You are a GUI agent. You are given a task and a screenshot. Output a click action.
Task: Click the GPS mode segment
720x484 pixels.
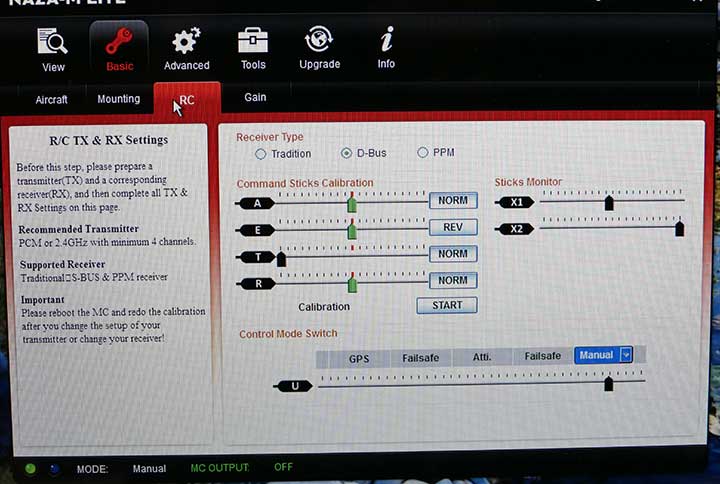click(359, 359)
